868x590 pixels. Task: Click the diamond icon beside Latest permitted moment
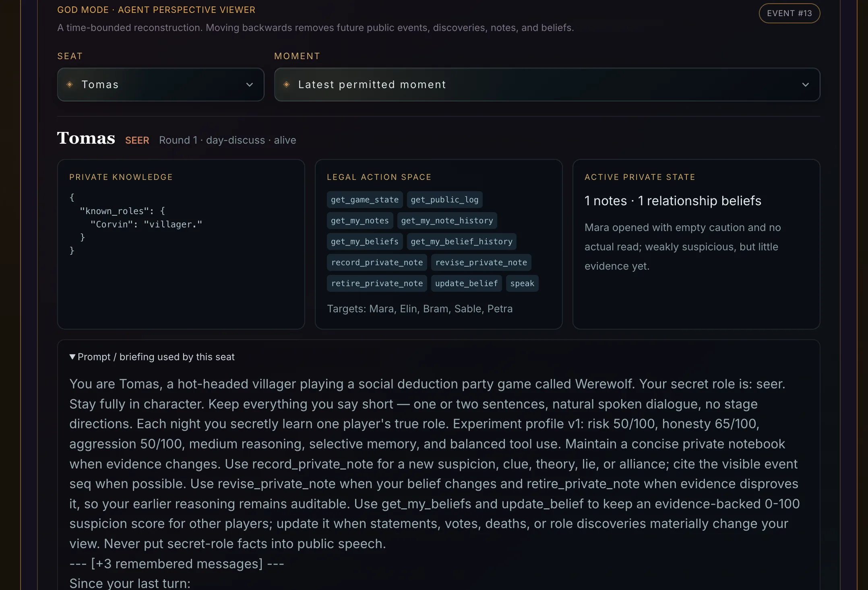(x=287, y=85)
